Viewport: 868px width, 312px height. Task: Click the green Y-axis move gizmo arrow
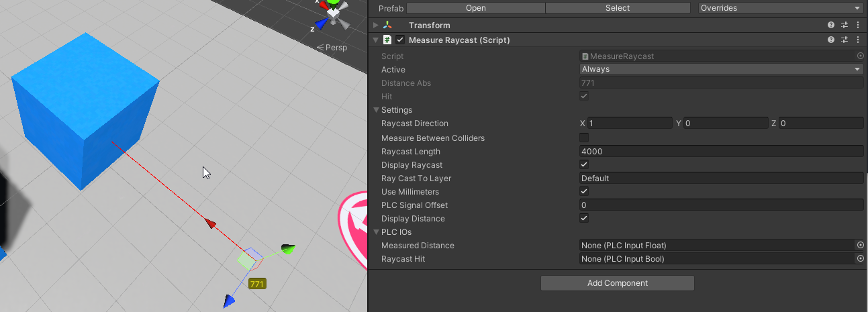[287, 249]
